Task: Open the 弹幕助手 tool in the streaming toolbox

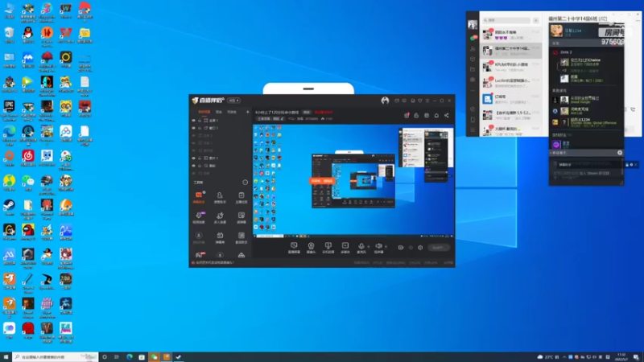Action: coord(199,197)
